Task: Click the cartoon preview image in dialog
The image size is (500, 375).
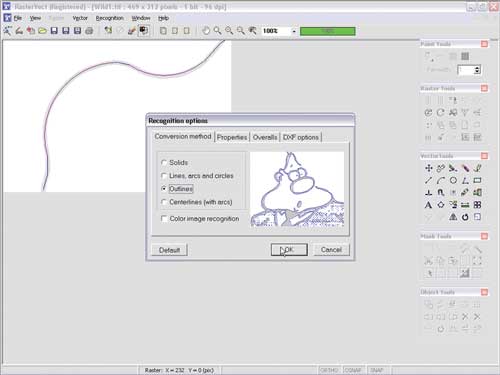Action: (297, 189)
